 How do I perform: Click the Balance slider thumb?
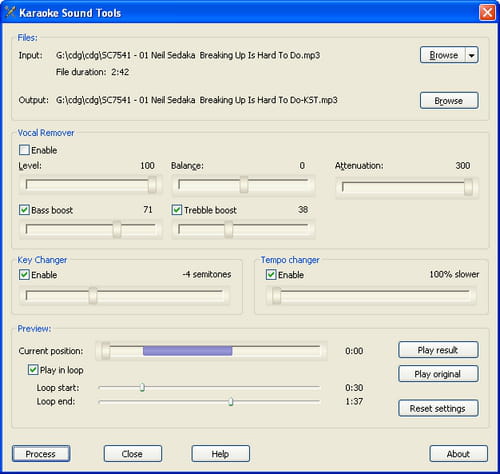[x=244, y=184]
